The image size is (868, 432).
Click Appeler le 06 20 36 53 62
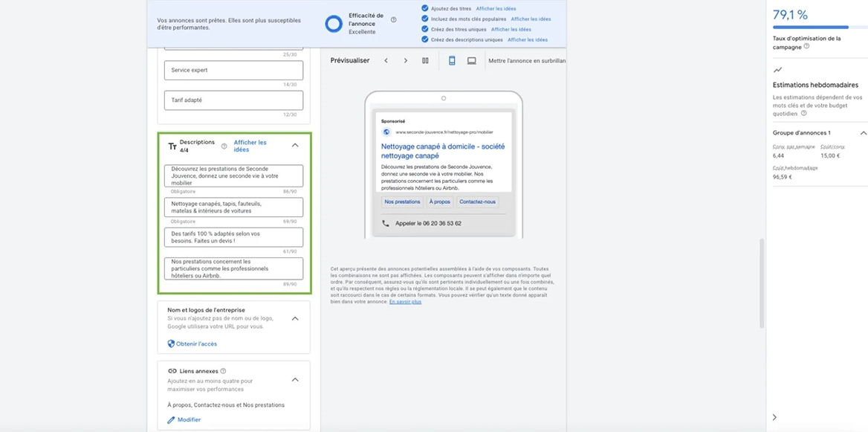(x=429, y=223)
